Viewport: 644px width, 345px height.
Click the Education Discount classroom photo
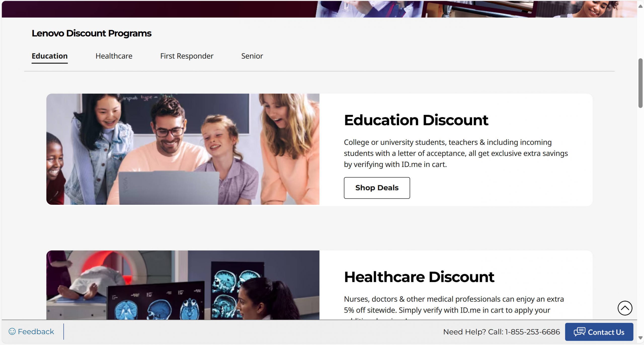coord(183,149)
